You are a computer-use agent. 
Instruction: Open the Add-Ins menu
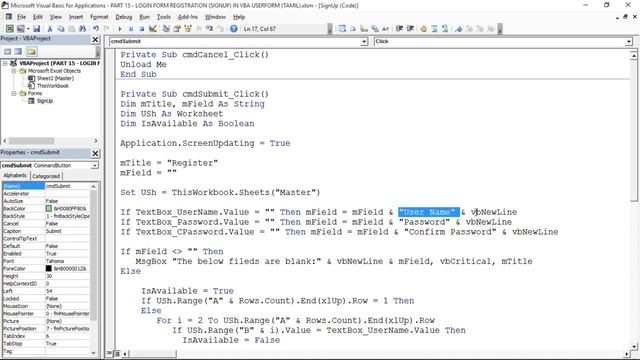pyautogui.click(x=187, y=17)
